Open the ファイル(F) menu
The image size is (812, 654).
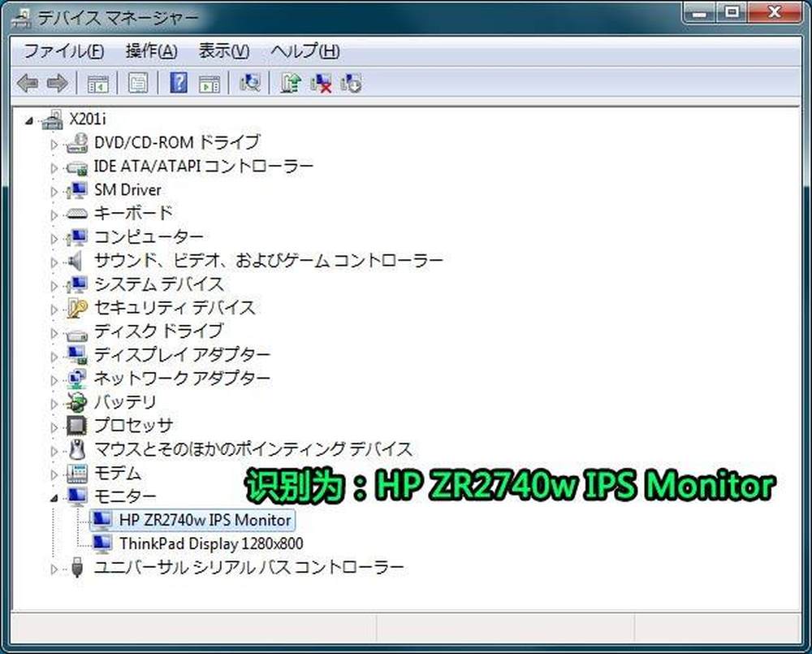pos(63,51)
